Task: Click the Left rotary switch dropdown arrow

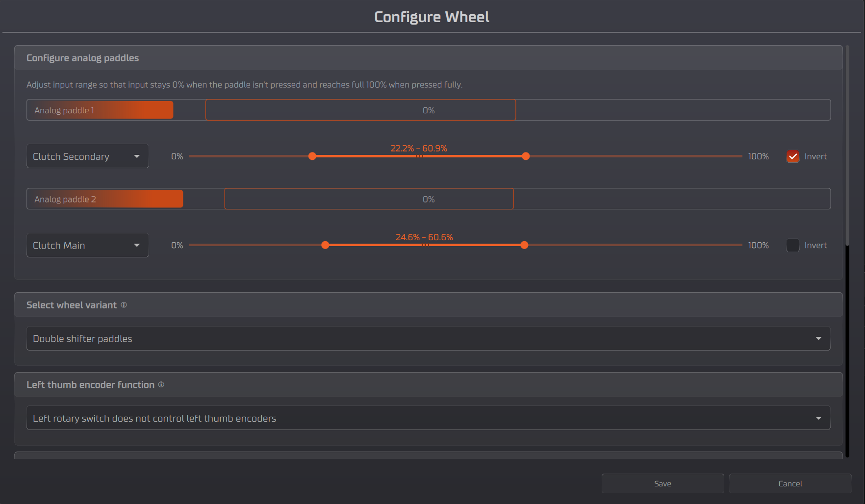Action: click(818, 418)
